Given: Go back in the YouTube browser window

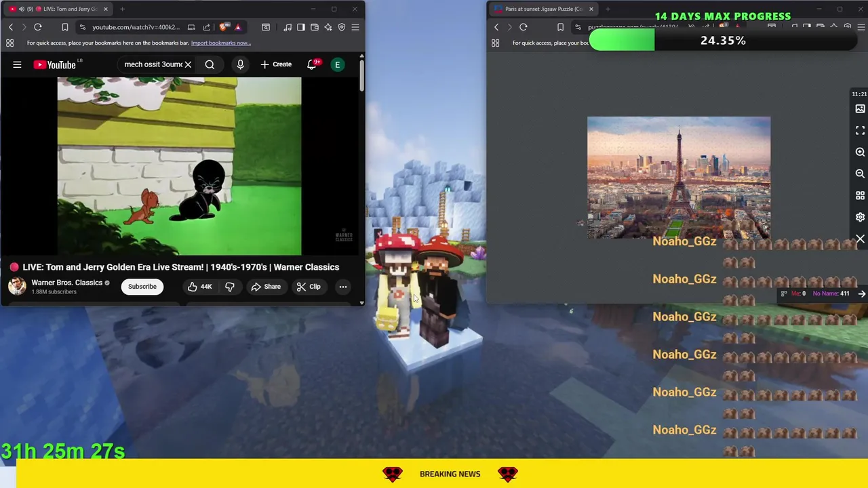Looking at the screenshot, I should (11, 27).
